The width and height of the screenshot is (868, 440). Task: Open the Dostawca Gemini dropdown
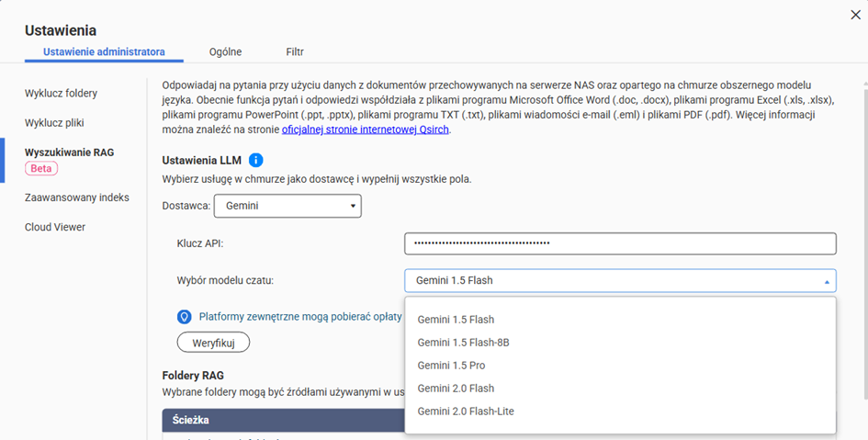(287, 206)
